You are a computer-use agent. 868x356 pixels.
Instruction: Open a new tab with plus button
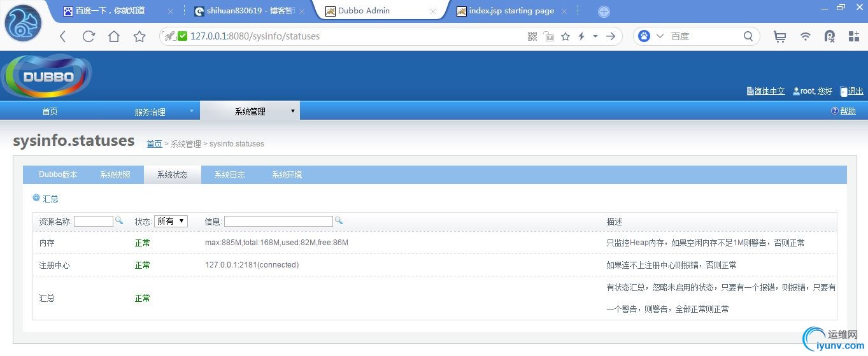pyautogui.click(x=604, y=11)
